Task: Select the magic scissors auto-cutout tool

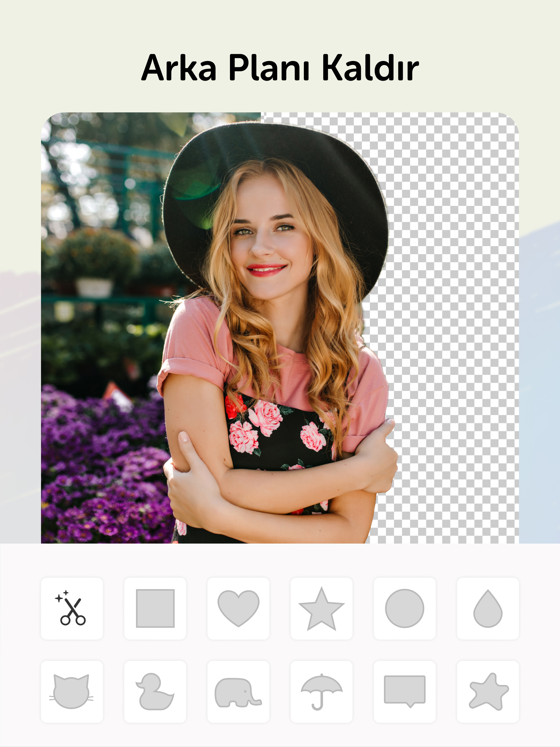Action: coord(72,608)
